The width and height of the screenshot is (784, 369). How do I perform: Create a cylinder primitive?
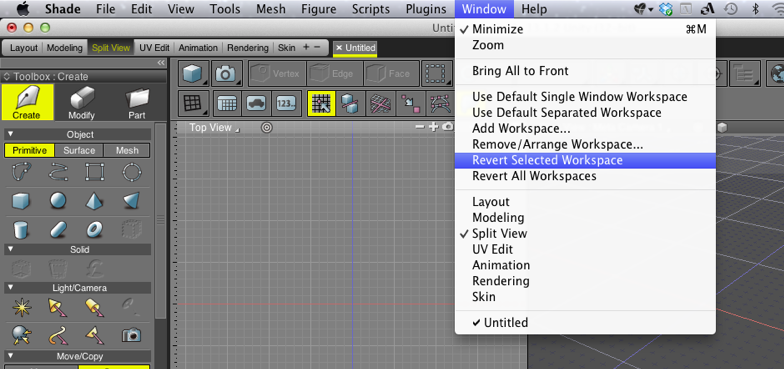click(20, 230)
